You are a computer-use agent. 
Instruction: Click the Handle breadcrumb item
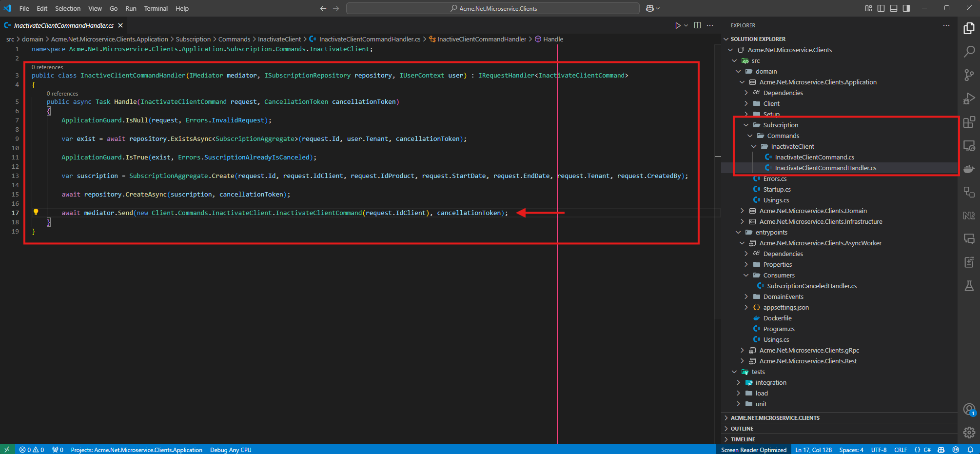553,39
